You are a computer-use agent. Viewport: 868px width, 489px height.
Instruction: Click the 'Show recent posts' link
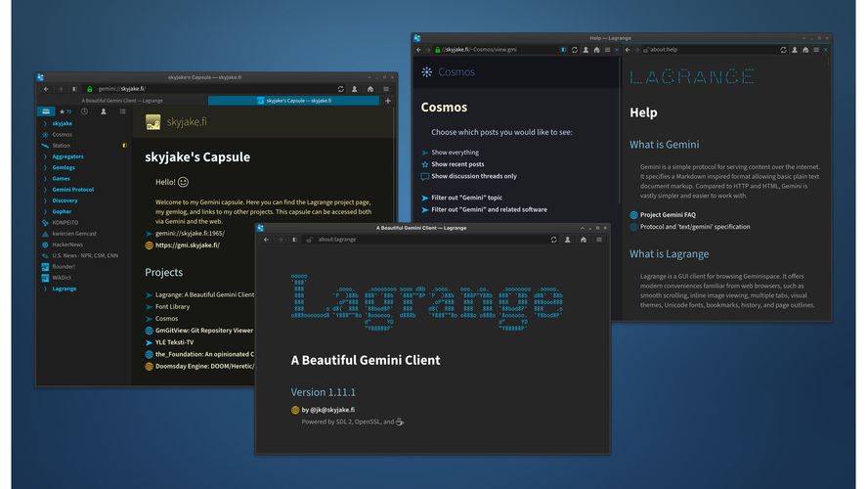click(456, 164)
